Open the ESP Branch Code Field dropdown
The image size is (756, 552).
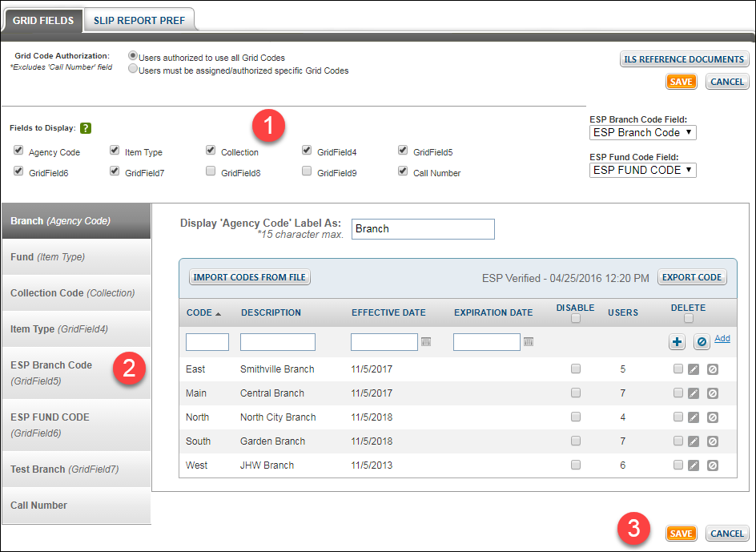(x=642, y=132)
